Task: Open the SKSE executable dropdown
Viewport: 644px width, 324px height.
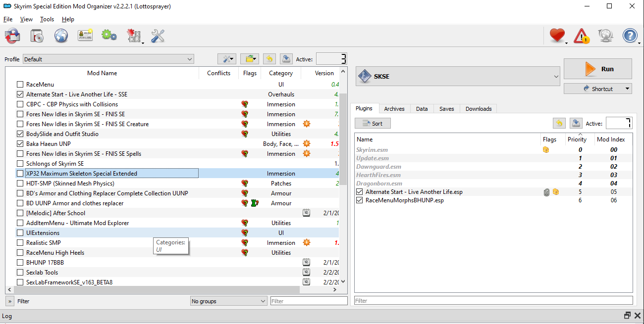Action: 458,76
